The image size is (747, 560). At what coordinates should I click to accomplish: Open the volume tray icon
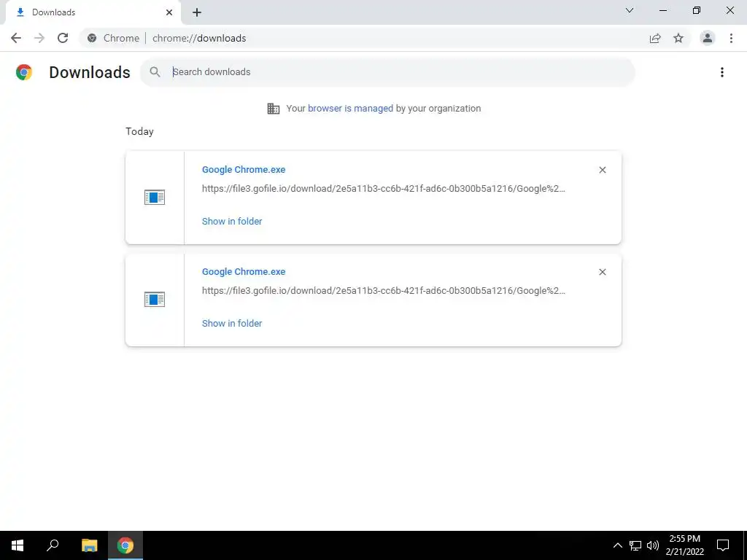point(653,545)
